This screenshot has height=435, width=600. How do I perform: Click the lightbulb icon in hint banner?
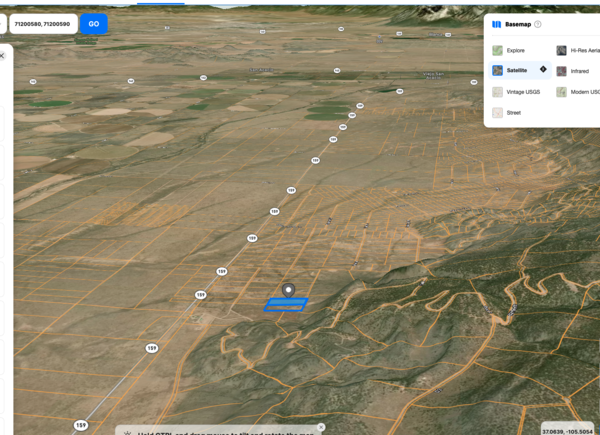[127, 433]
